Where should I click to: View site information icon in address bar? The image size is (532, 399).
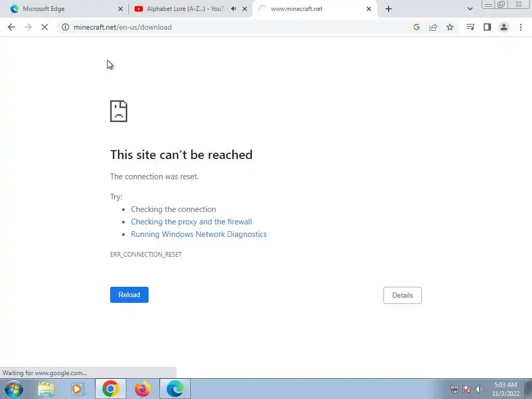pyautogui.click(x=65, y=27)
